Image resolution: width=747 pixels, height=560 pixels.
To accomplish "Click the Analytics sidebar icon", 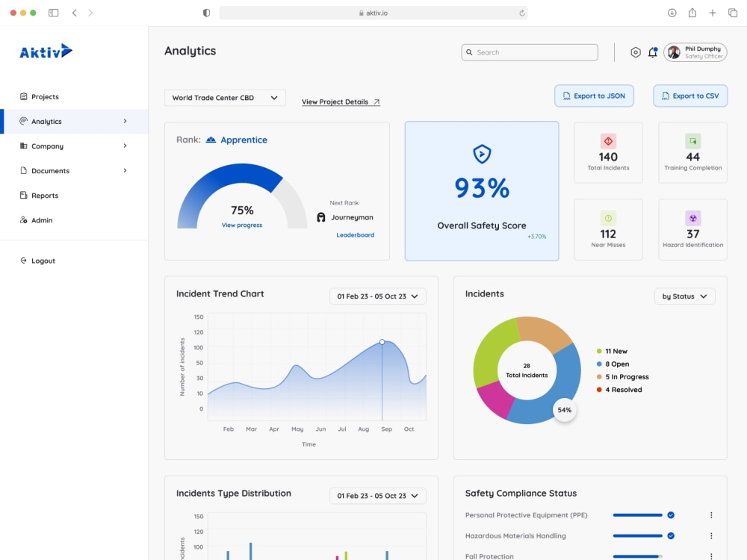I will pyautogui.click(x=23, y=121).
